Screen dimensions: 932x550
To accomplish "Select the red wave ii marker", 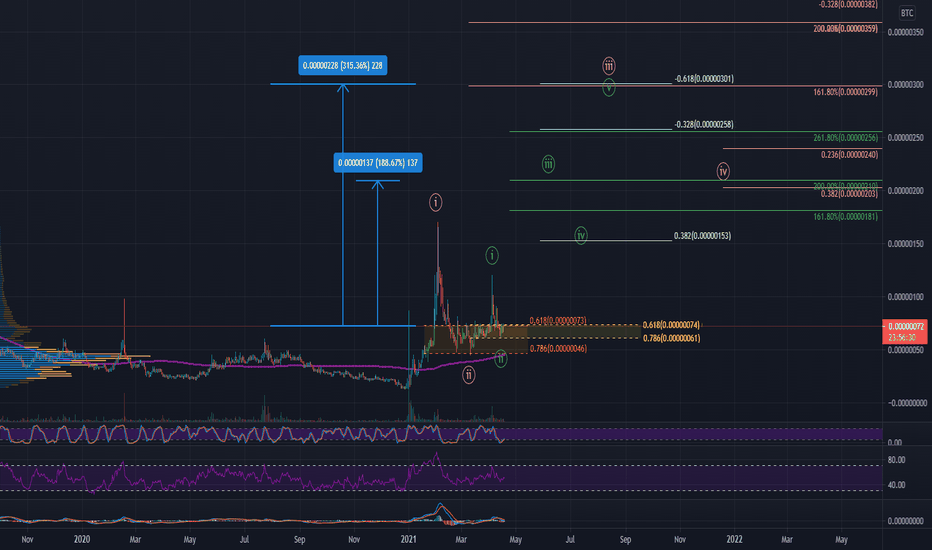I will [469, 375].
